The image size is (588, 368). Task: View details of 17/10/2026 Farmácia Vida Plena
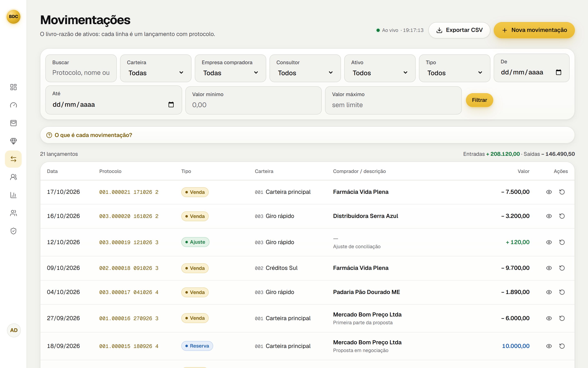549,192
